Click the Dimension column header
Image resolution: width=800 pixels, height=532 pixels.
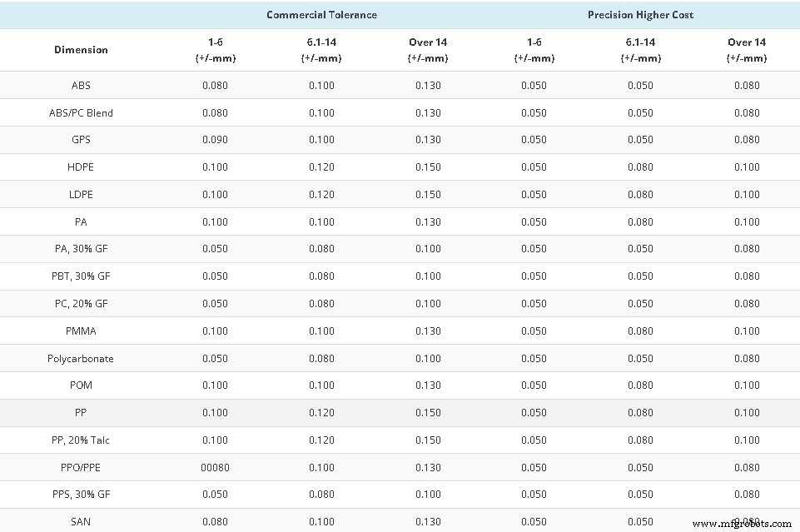(x=81, y=49)
